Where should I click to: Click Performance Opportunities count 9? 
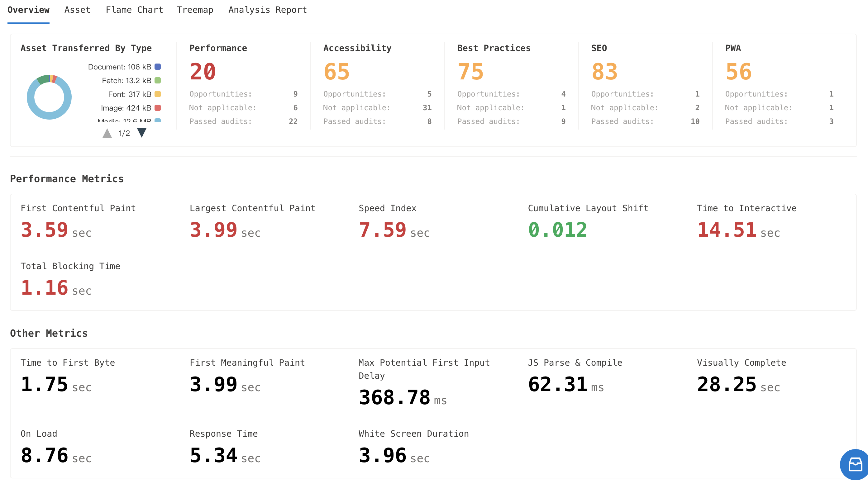click(x=295, y=94)
